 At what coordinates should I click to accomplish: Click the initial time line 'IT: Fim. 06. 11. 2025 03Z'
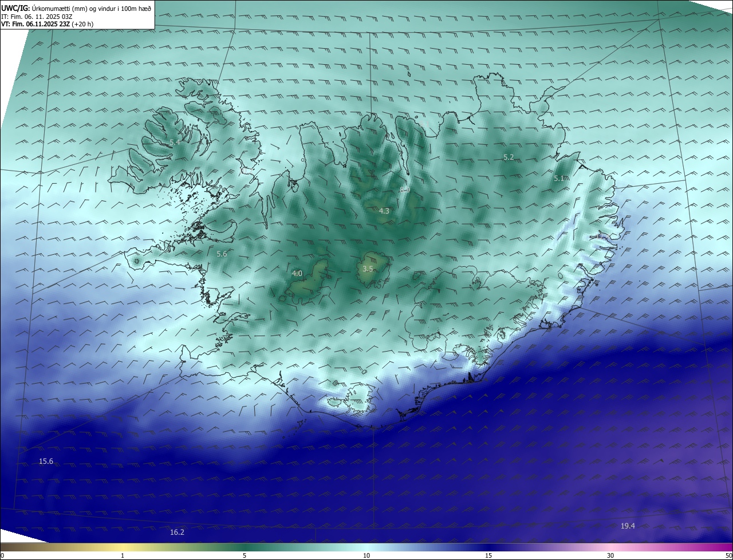(x=37, y=17)
